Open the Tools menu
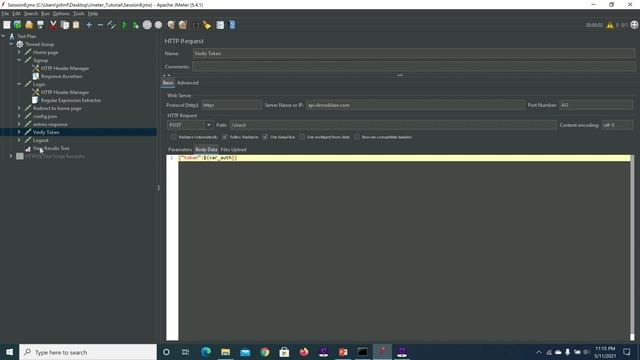 (78, 13)
